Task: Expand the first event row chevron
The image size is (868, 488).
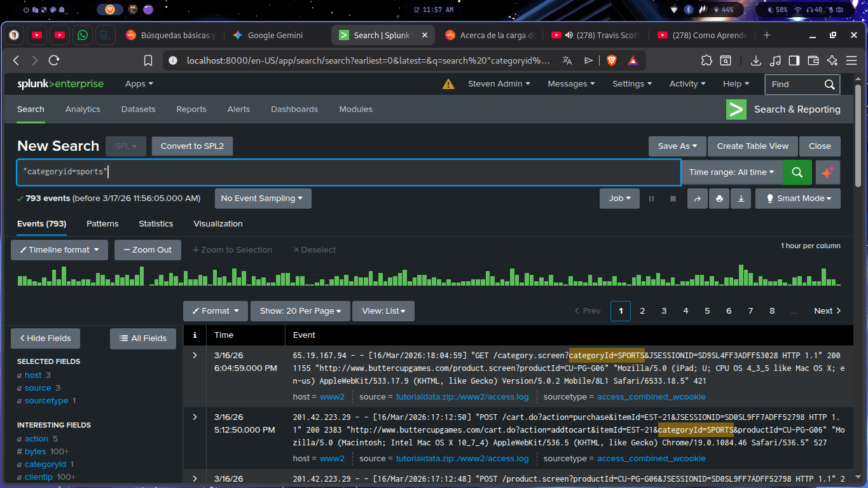Action: click(195, 355)
